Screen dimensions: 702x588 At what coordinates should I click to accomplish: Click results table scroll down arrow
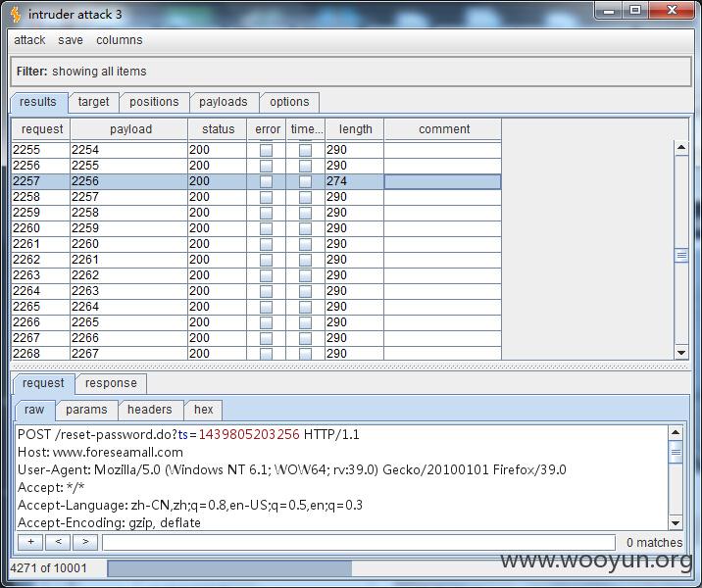[681, 353]
